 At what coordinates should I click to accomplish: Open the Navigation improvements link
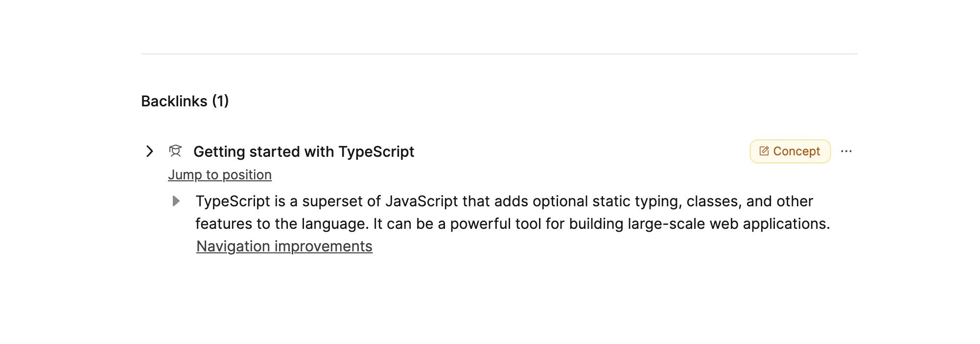point(284,246)
